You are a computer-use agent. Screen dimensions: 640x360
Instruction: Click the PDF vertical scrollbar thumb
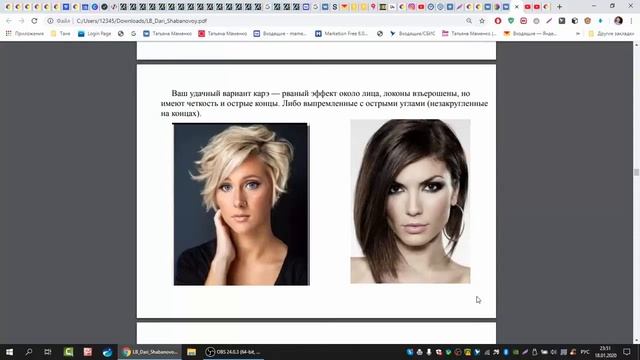636,172
